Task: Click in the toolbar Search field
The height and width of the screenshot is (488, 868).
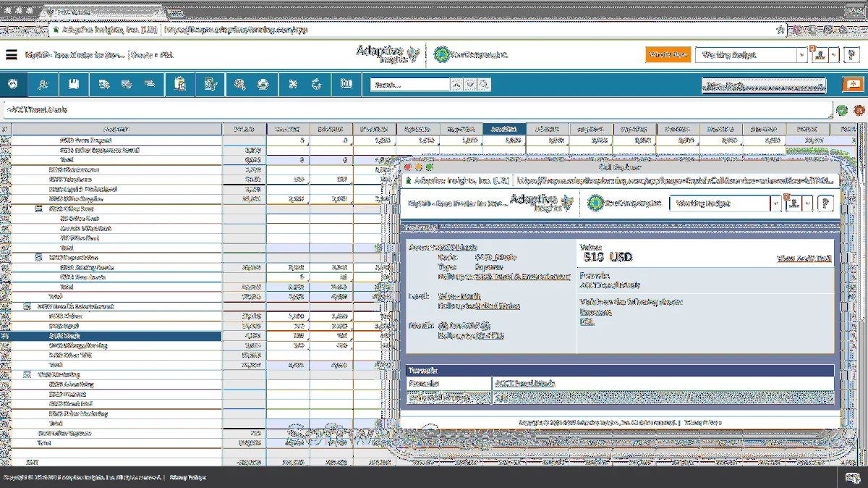Action: click(x=410, y=85)
